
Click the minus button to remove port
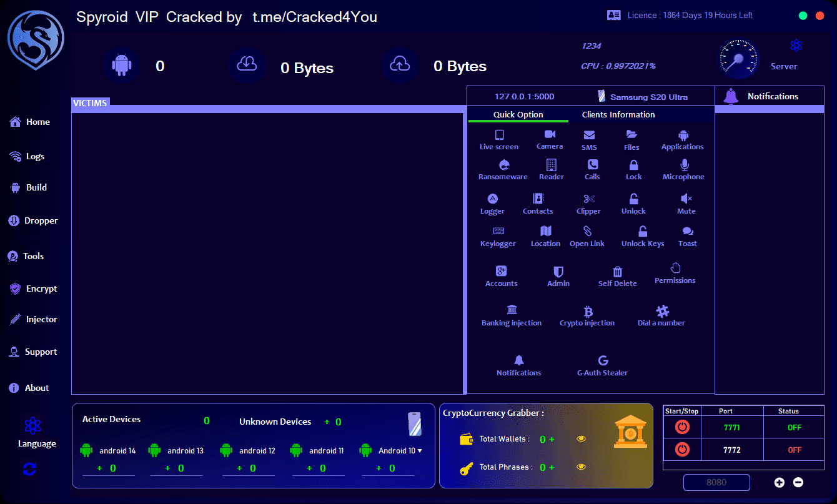(798, 482)
